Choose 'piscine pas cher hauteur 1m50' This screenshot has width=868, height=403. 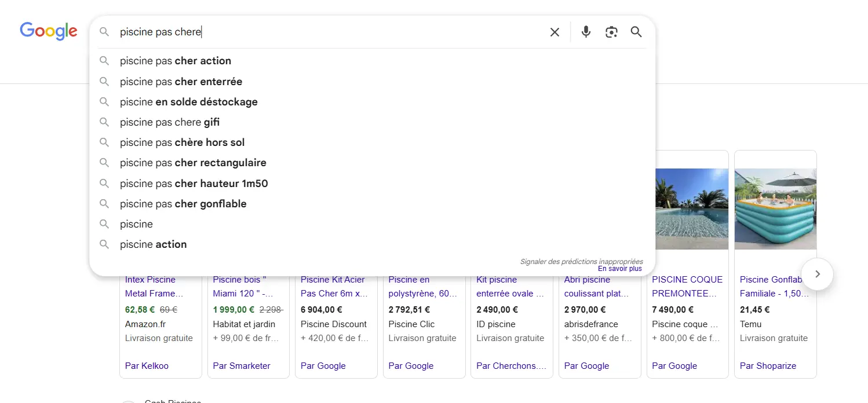194,184
